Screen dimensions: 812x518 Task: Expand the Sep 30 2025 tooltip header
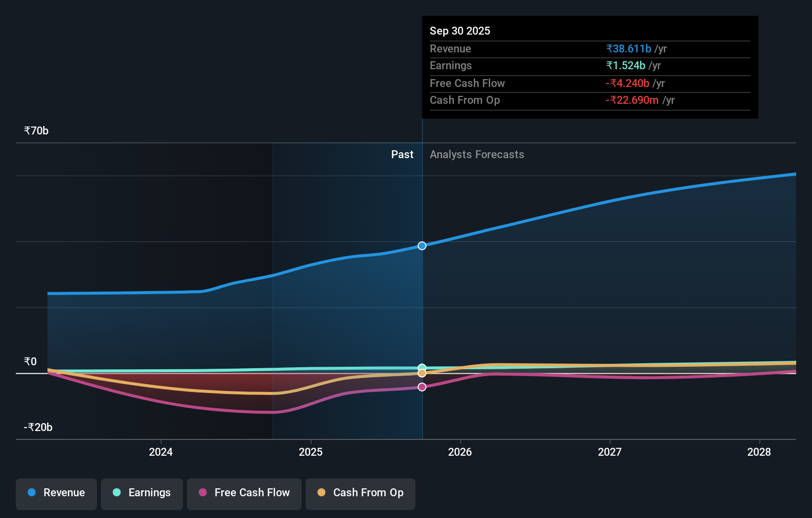click(460, 31)
